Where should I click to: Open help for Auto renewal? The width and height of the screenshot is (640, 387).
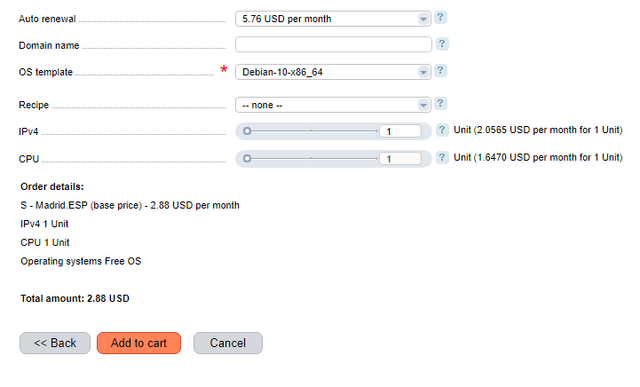440,18
